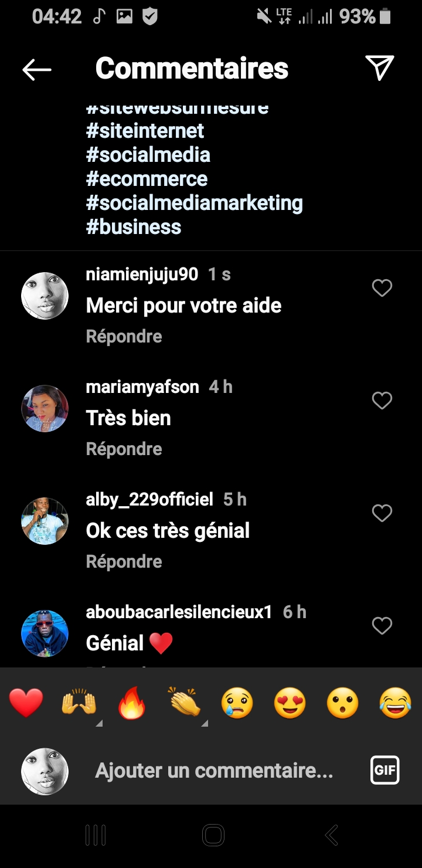
Task: Insert the fire emoji reaction
Action: click(131, 704)
